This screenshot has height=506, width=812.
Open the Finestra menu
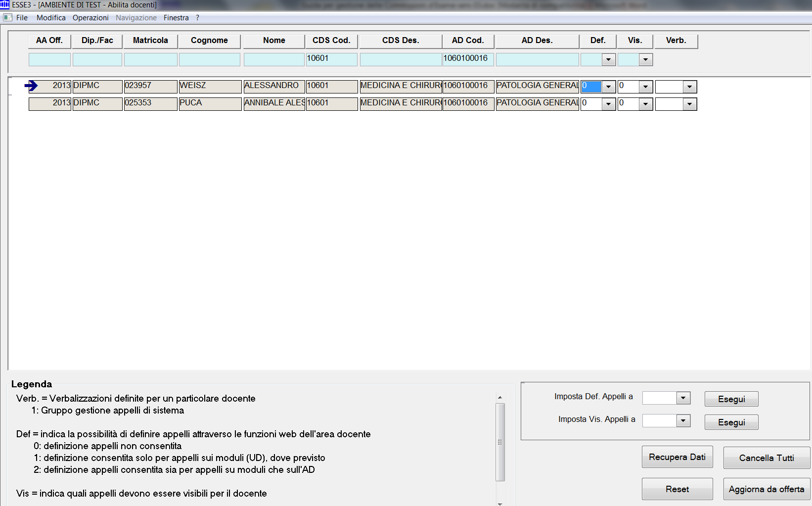(176, 17)
